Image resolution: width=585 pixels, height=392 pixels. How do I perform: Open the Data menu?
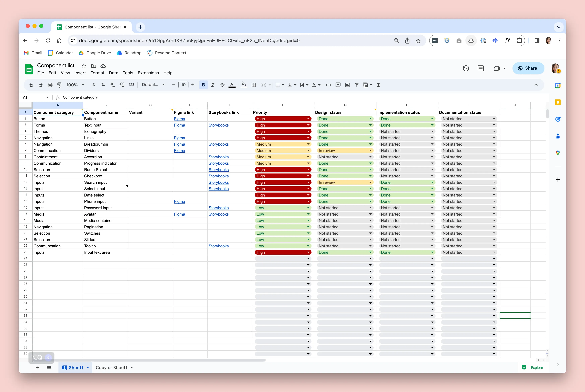tap(114, 73)
